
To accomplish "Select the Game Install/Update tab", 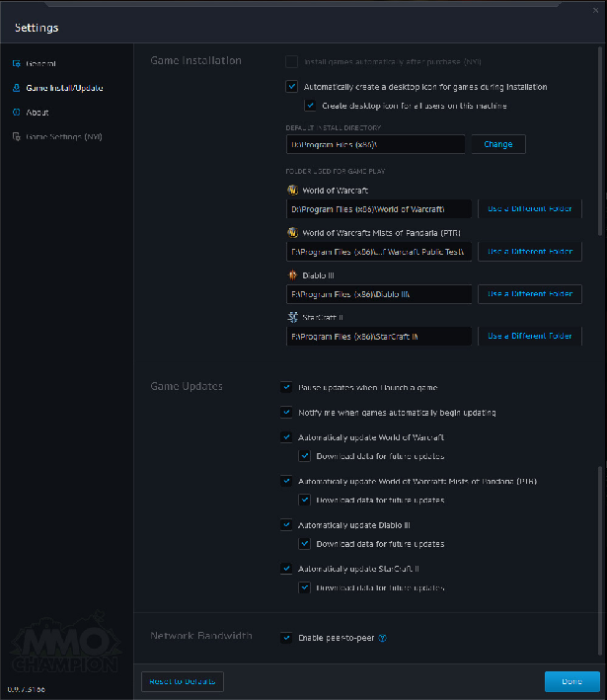I will point(64,88).
